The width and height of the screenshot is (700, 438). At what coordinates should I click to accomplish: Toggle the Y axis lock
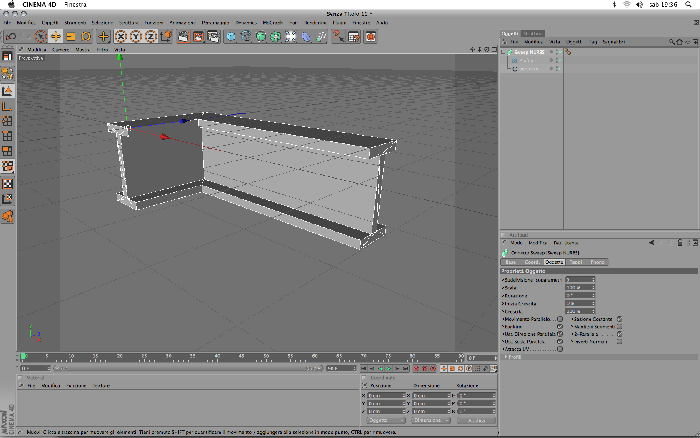(x=136, y=36)
